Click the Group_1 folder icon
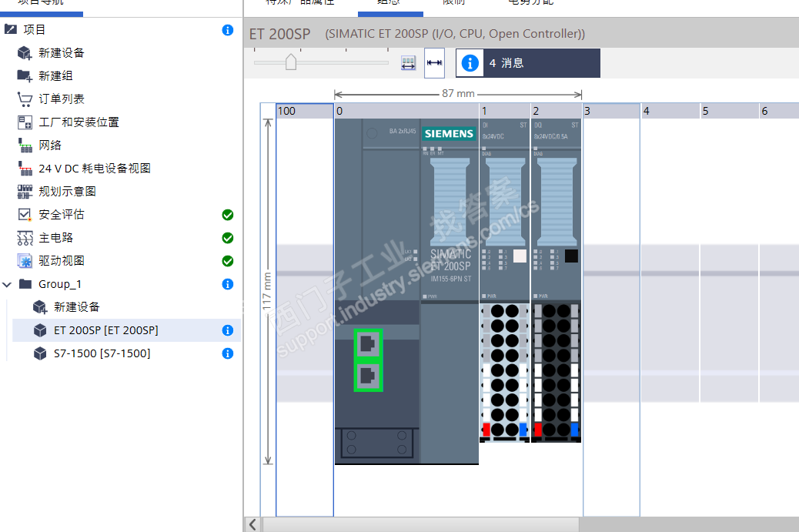799x532 pixels. [x=25, y=284]
